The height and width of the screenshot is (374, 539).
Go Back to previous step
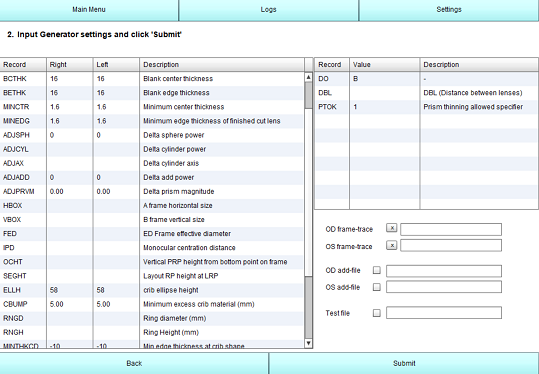(134, 363)
